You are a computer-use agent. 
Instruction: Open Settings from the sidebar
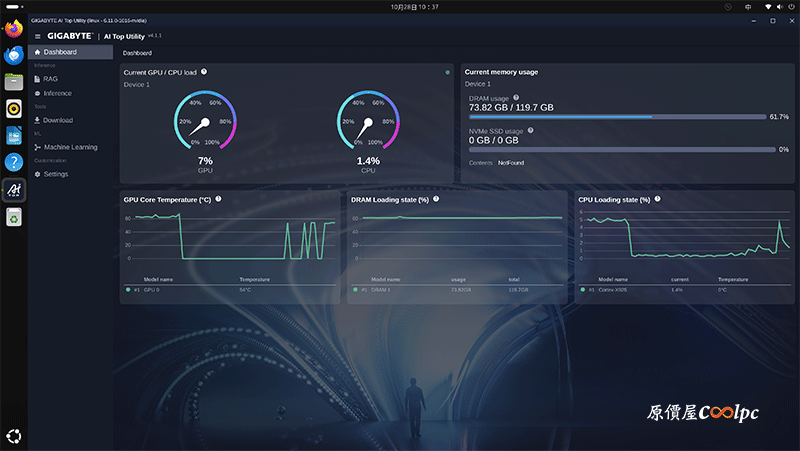pos(56,174)
